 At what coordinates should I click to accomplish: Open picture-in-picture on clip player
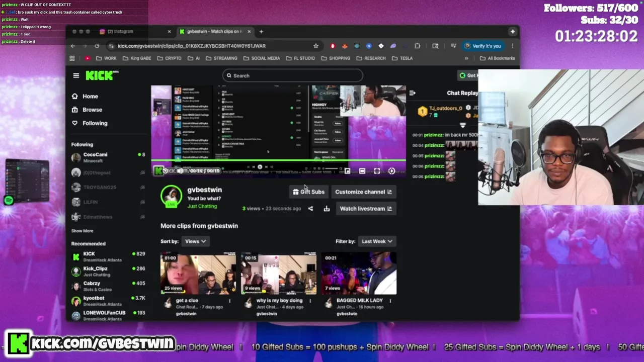[x=347, y=171]
